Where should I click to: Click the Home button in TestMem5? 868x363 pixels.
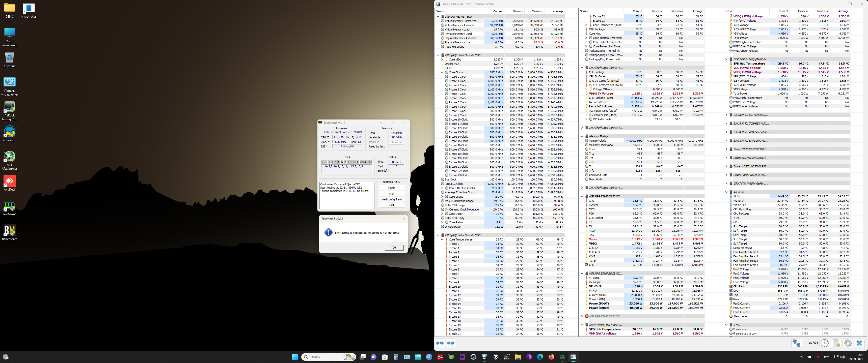(x=392, y=188)
